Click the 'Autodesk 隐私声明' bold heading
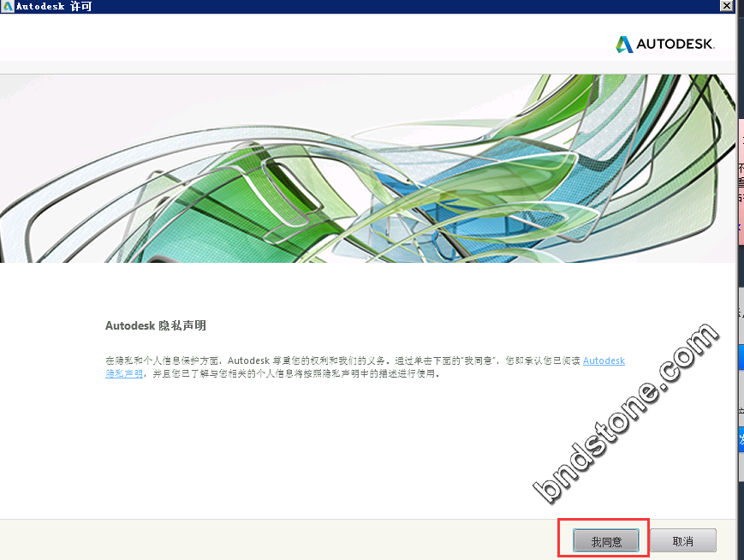 155,325
